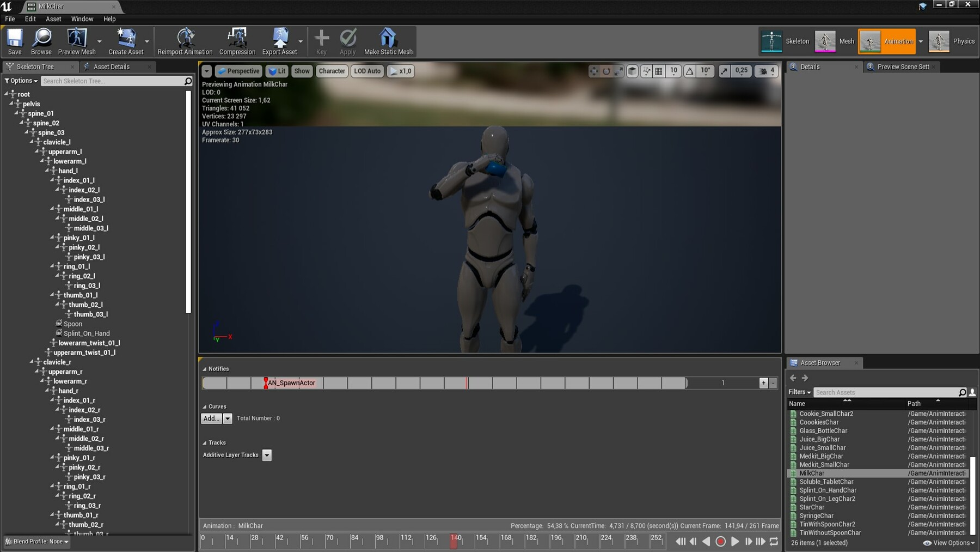Collapse the spine_03 bone node
Viewport: 980px width, 552px height.
click(x=27, y=132)
